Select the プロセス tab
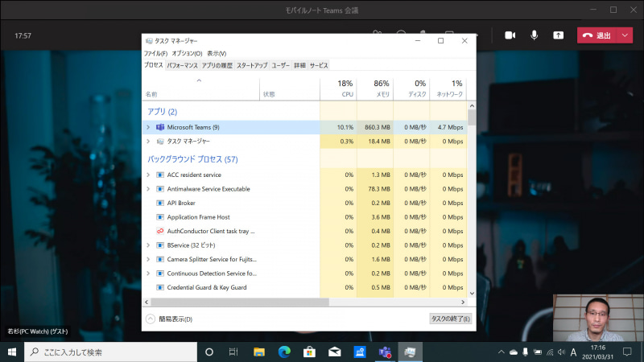 (x=154, y=65)
